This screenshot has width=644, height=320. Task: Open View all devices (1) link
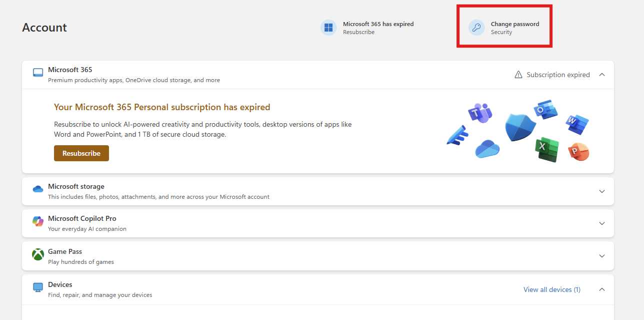(552, 289)
